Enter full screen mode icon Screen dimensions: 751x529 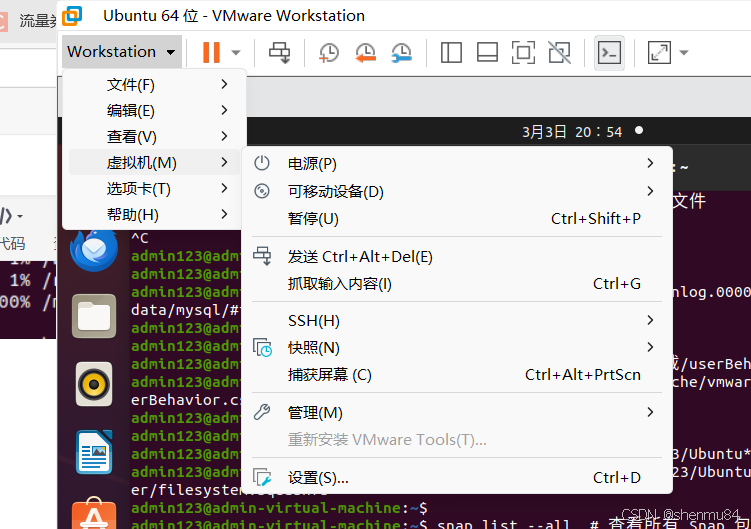523,52
